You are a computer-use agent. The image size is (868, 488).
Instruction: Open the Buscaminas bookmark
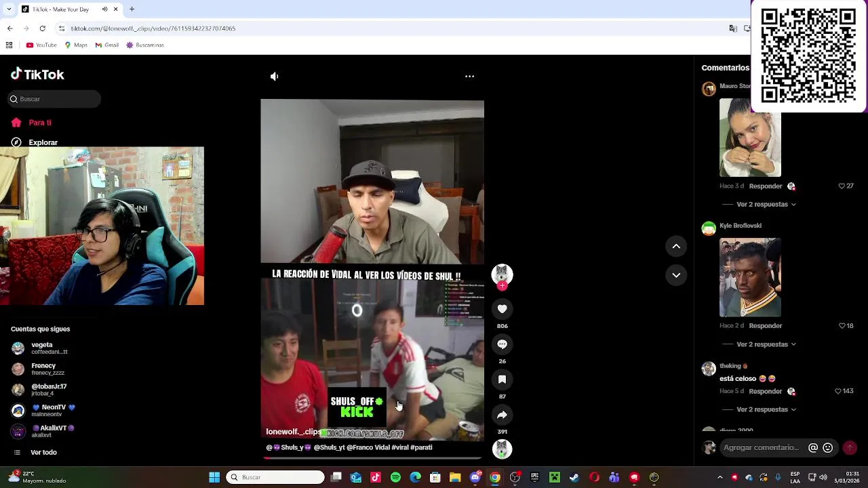[145, 45]
